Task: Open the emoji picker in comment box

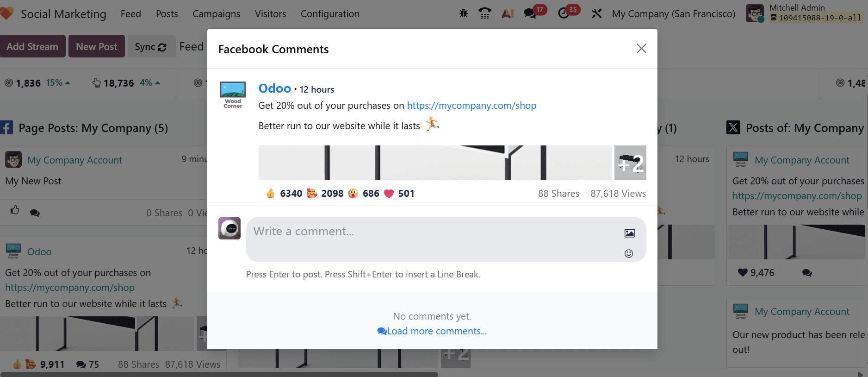Action: (629, 253)
